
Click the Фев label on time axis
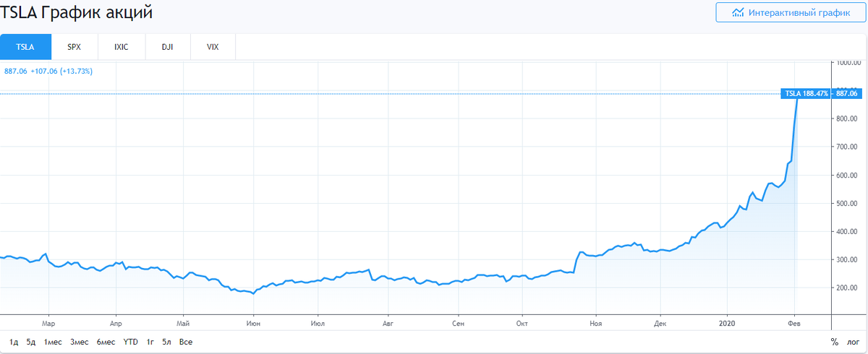[794, 324]
